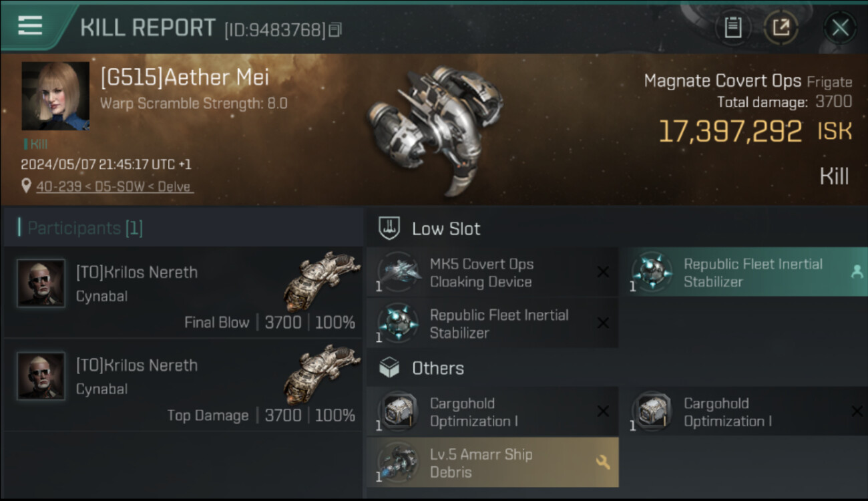Click wrench icon on Amarr Ship Debris

click(602, 462)
